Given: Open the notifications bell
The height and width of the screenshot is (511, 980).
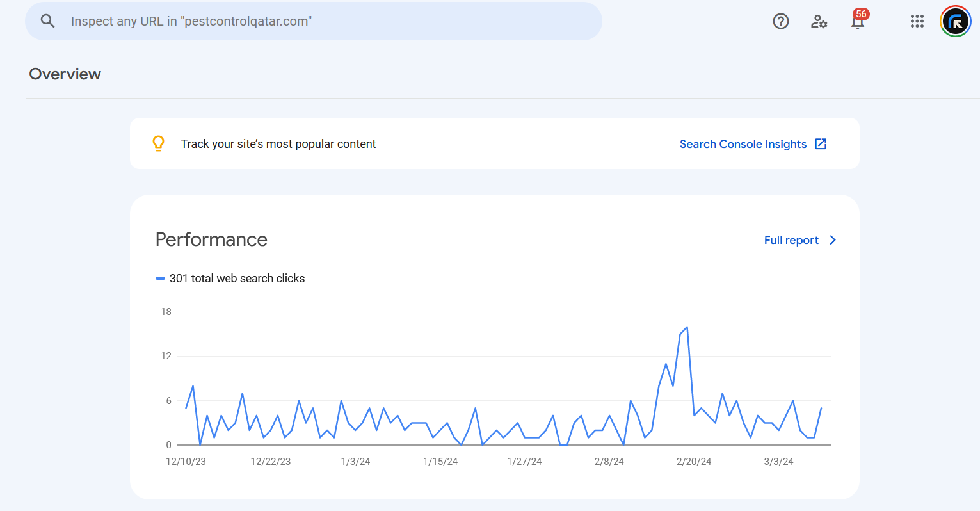Looking at the screenshot, I should (857, 22).
